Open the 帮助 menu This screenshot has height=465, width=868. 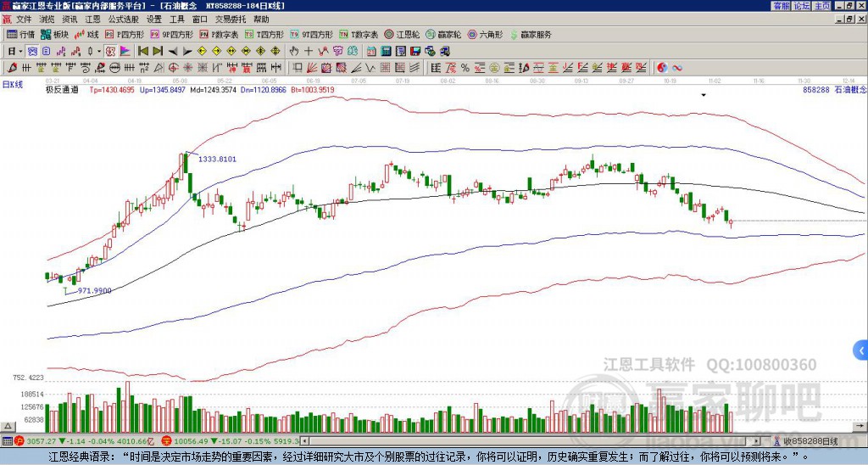click(x=261, y=20)
